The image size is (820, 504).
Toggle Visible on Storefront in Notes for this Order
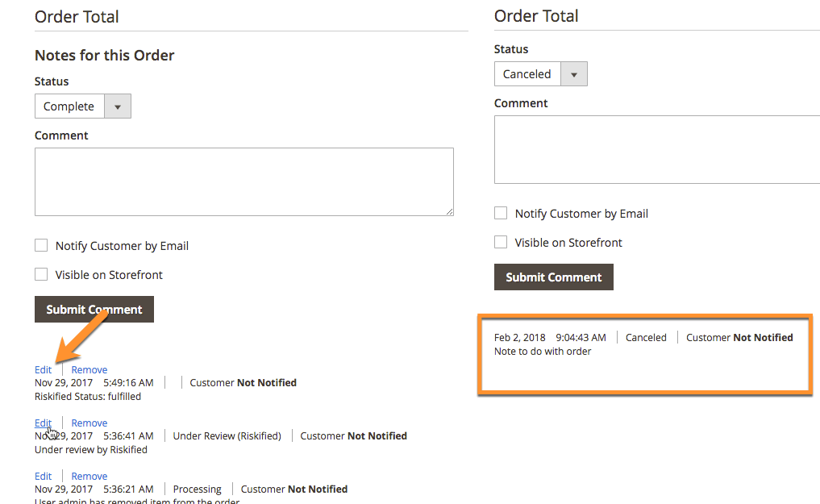click(41, 275)
